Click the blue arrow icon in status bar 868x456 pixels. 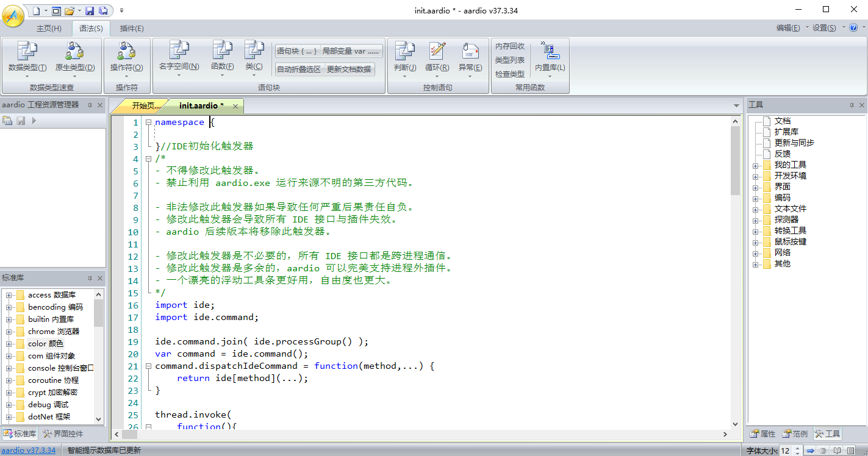811,451
